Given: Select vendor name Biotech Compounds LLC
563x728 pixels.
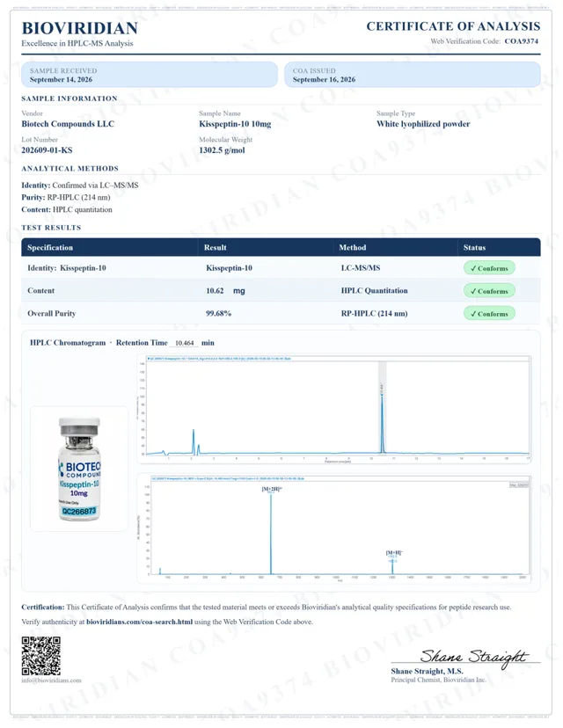Looking at the screenshot, I should (x=68, y=124).
